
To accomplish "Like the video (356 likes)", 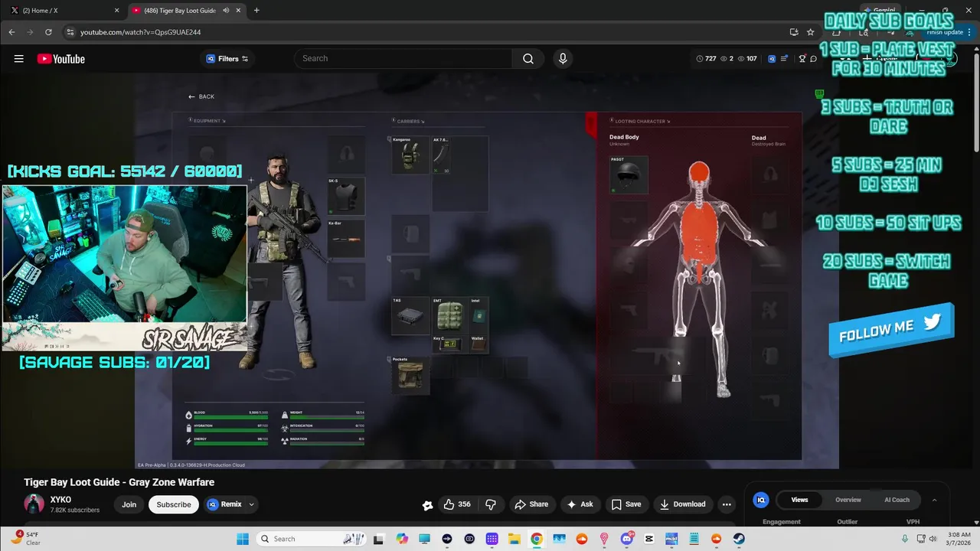I will [x=457, y=504].
